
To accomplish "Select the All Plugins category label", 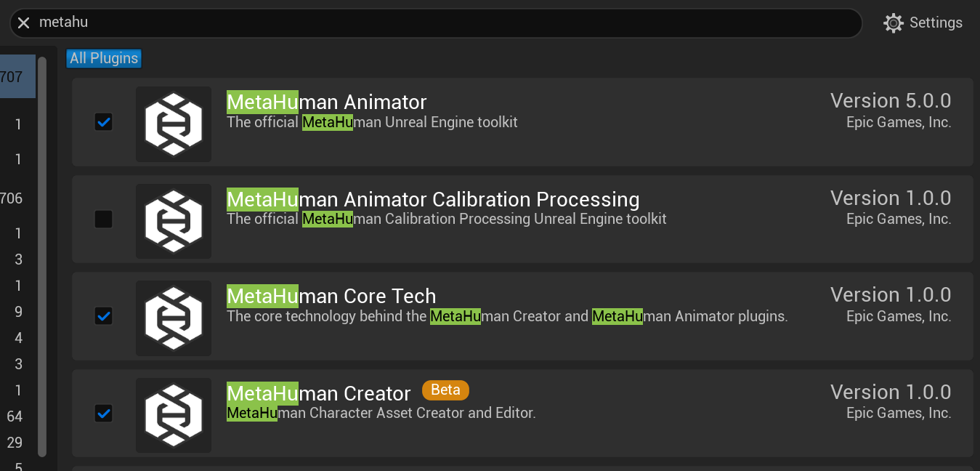I will click(104, 58).
